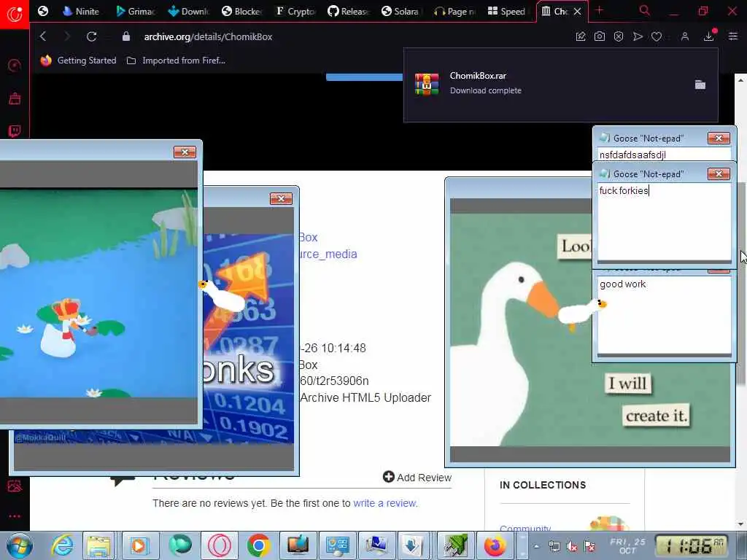This screenshot has width=747, height=560.
Task: Click the crowned goose pond image
Action: (x=98, y=293)
